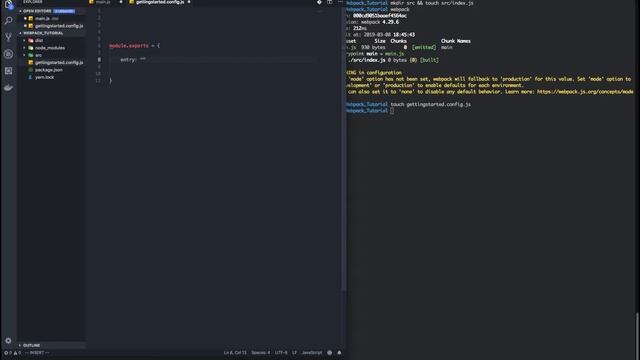The width and height of the screenshot is (640, 360).
Task: Expand the dist folder arrow
Action: (x=24, y=40)
